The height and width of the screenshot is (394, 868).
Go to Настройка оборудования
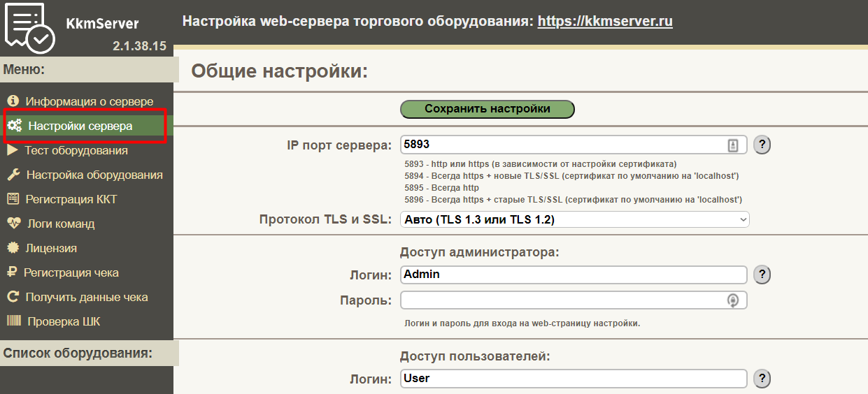point(94,175)
